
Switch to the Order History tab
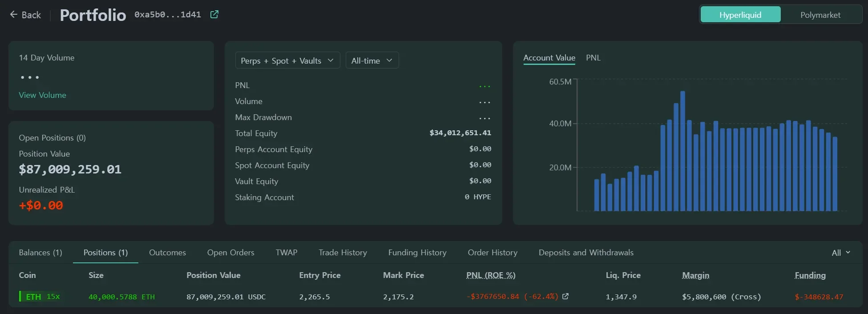pos(493,253)
